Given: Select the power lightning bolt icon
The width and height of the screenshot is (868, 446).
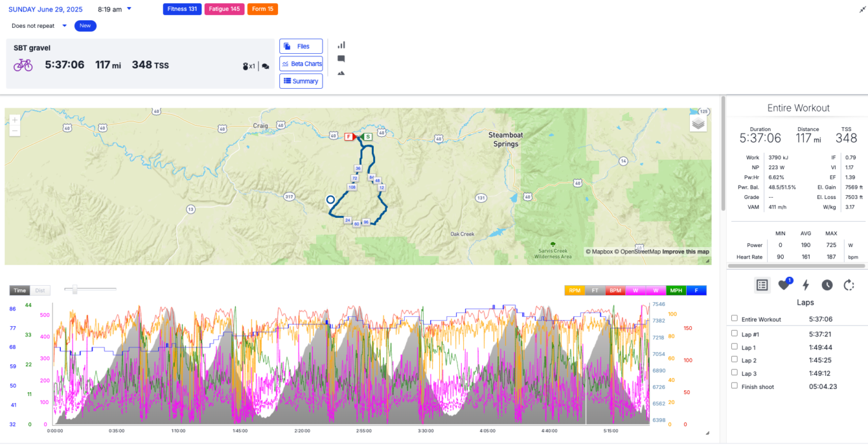Looking at the screenshot, I should click(805, 285).
